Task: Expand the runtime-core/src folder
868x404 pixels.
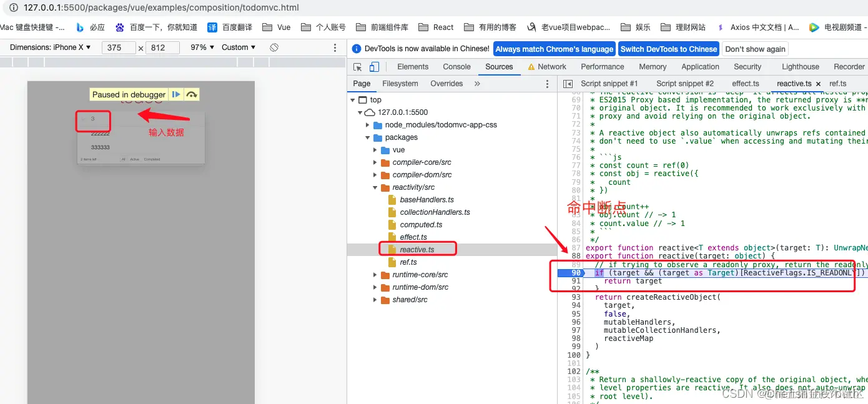Action: tap(375, 275)
